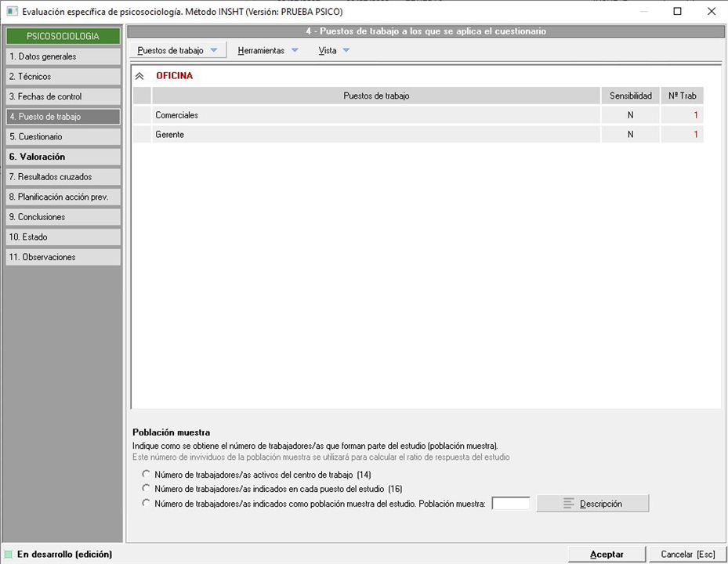Expand the Herramientas dropdown menu

pyautogui.click(x=268, y=50)
